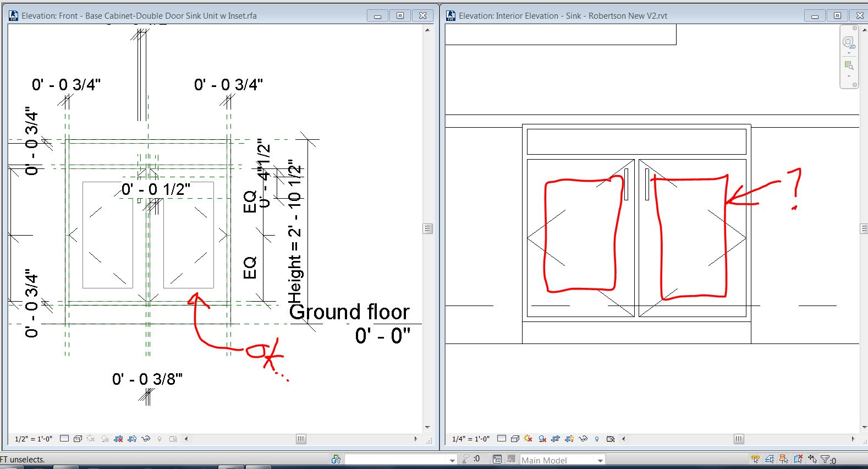Open Detail Level in left family view
868x469 pixels.
64,439
